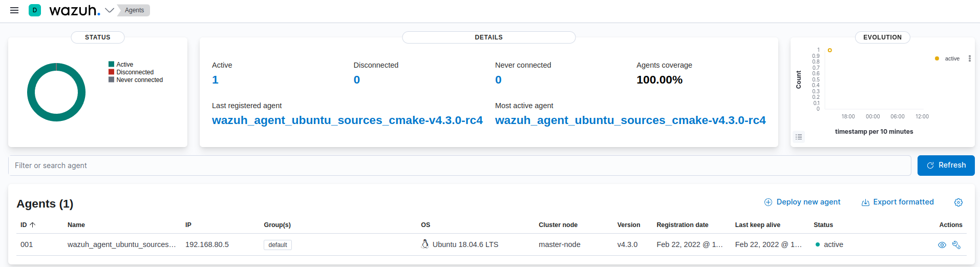980x267 pixels.
Task: Toggle the evolution chart legend list icon
Action: [x=799, y=137]
